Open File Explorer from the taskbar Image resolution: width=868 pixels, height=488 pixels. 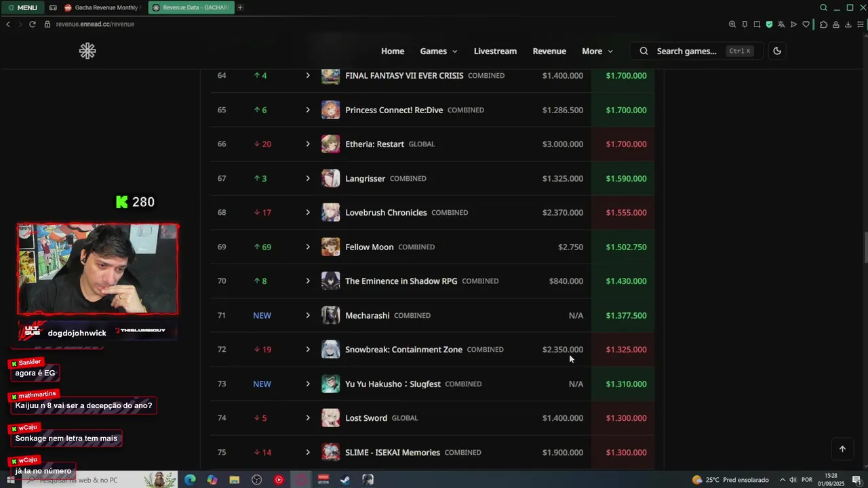coord(234,480)
